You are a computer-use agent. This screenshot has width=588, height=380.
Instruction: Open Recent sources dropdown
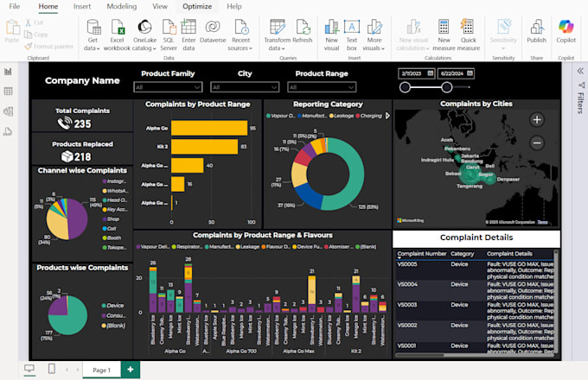click(240, 35)
